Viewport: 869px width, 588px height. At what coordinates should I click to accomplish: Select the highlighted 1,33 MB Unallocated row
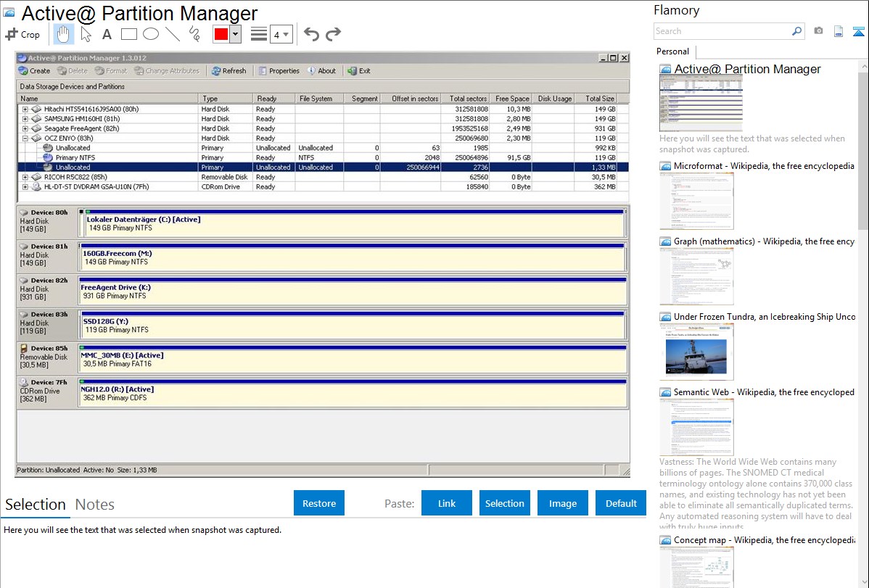click(323, 167)
